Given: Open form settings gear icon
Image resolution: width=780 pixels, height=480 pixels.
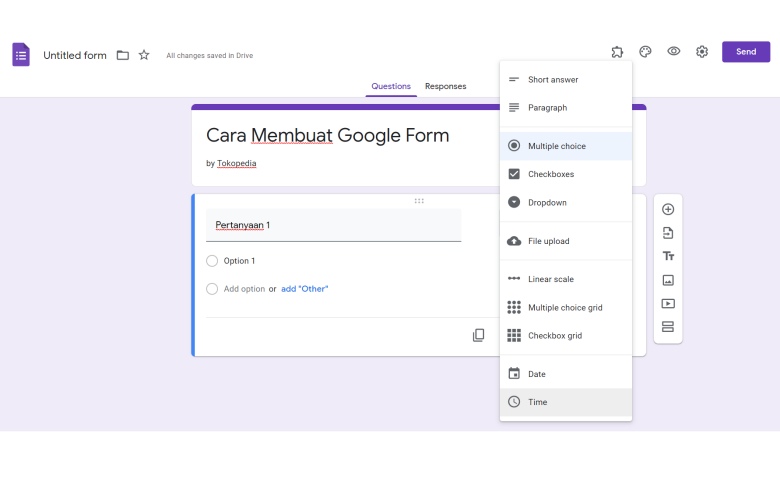Looking at the screenshot, I should tap(702, 52).
